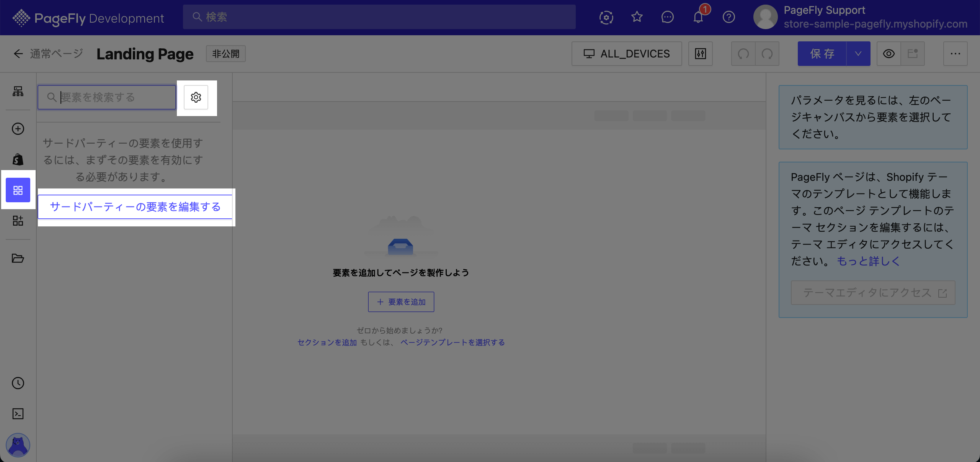Click the 要素を追加 button on canvas
The width and height of the screenshot is (980, 462).
[x=401, y=302]
